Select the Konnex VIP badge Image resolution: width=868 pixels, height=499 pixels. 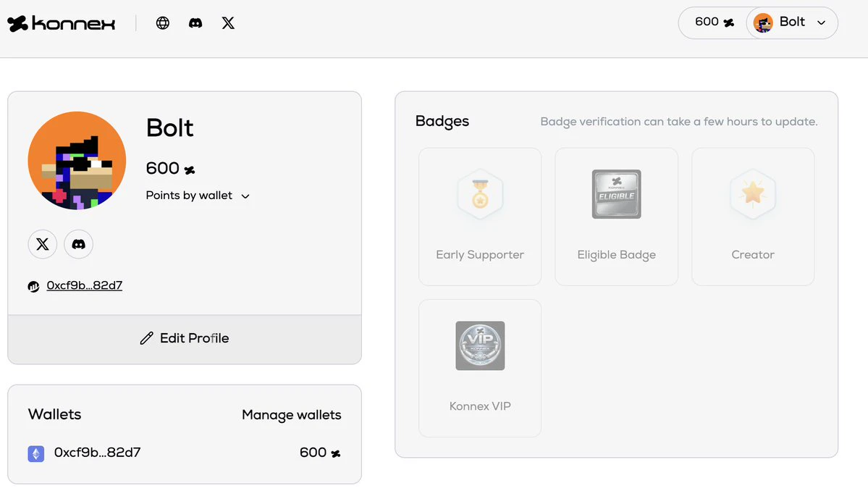coord(480,369)
